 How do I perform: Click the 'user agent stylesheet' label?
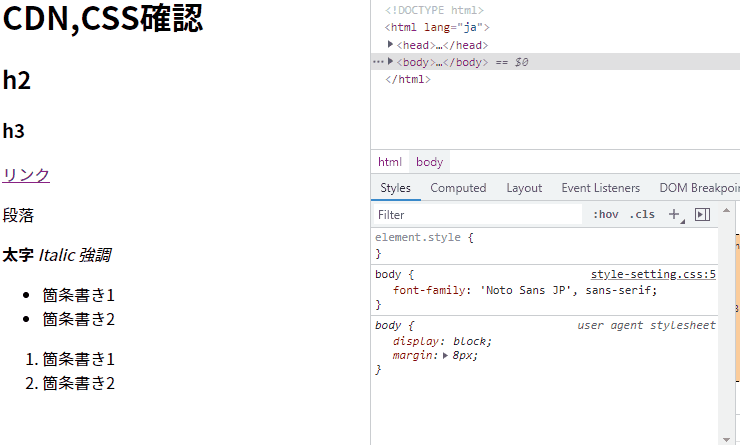[x=646, y=325]
